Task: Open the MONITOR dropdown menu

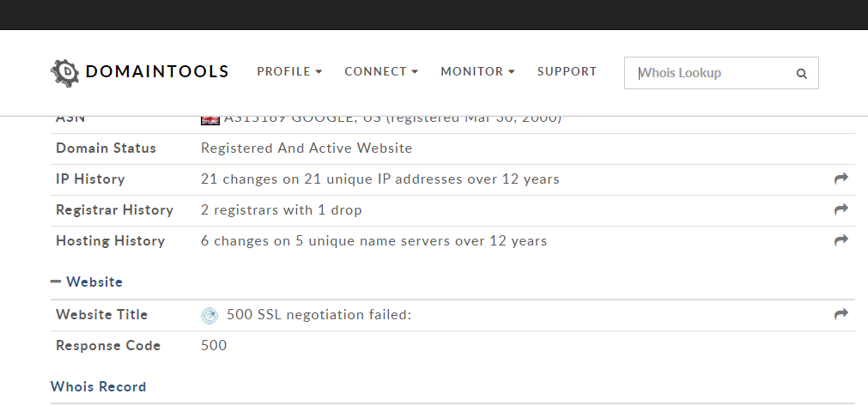Action: (477, 72)
